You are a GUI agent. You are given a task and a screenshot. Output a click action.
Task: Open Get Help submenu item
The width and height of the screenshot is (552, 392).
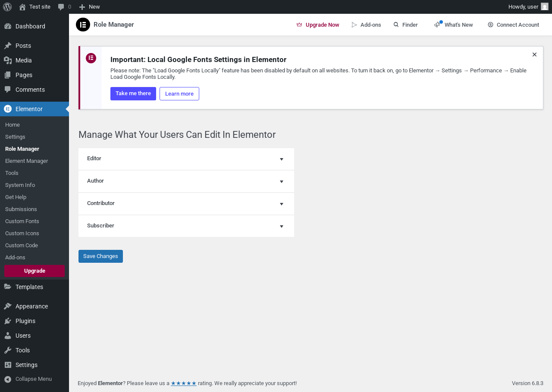click(x=34, y=197)
